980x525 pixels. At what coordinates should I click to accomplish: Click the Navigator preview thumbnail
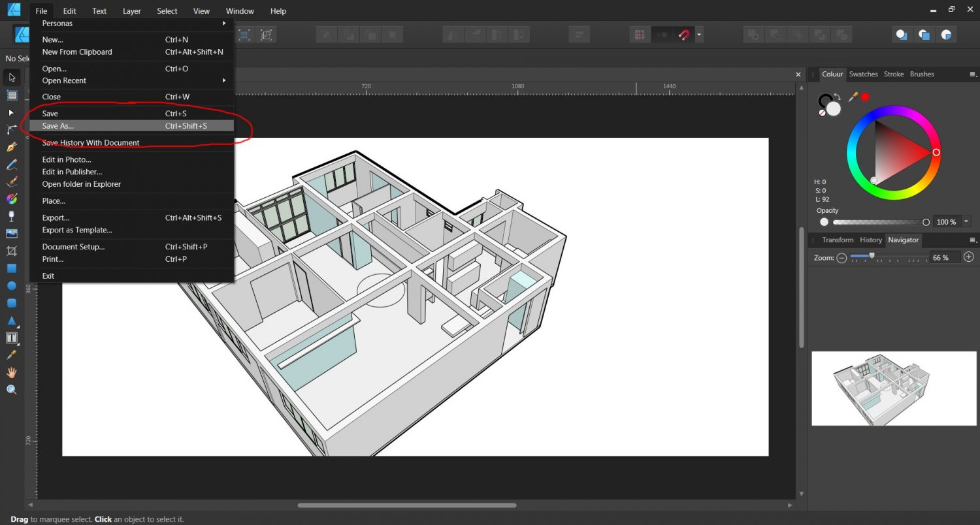pyautogui.click(x=894, y=389)
